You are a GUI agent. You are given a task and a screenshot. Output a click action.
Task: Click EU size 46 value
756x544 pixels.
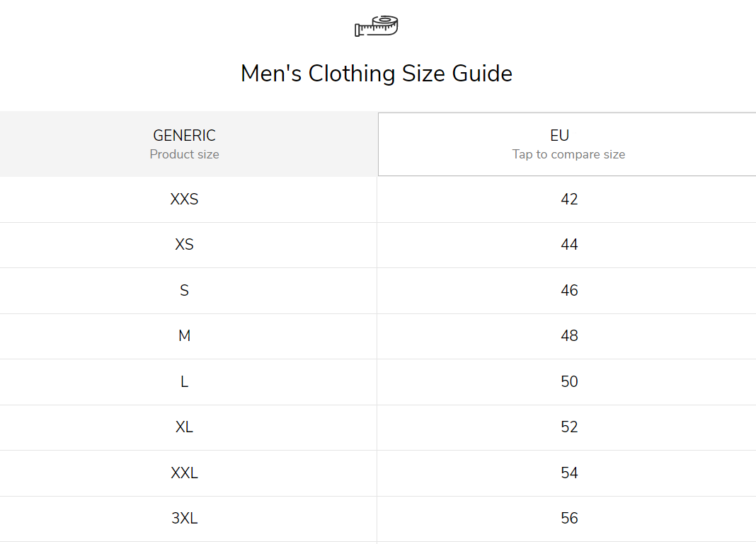click(569, 291)
